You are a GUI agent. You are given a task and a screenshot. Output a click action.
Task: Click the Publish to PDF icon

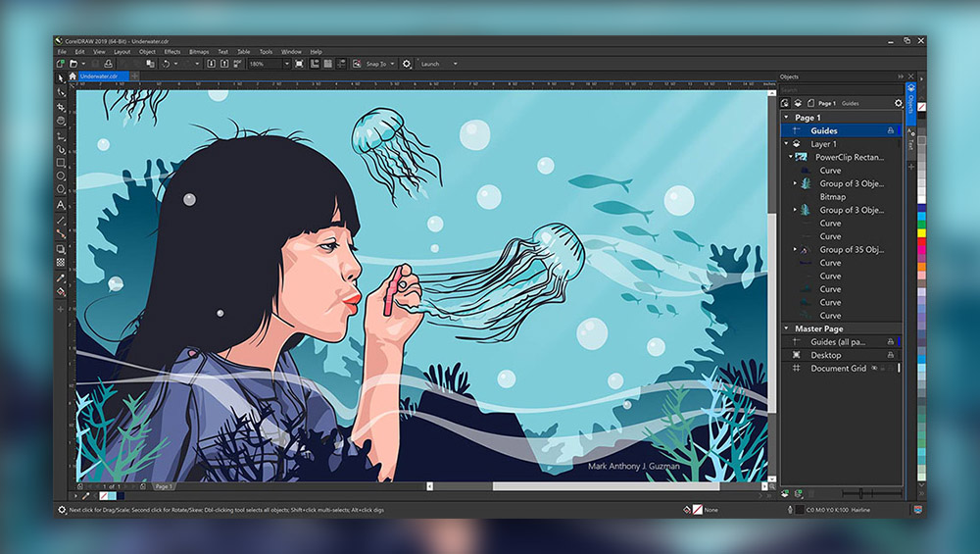[x=237, y=64]
